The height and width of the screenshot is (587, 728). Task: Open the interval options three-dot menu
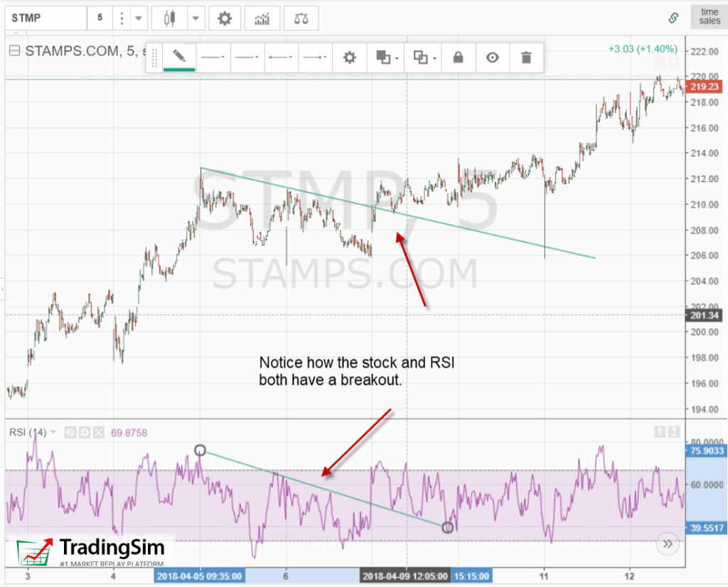(122, 18)
